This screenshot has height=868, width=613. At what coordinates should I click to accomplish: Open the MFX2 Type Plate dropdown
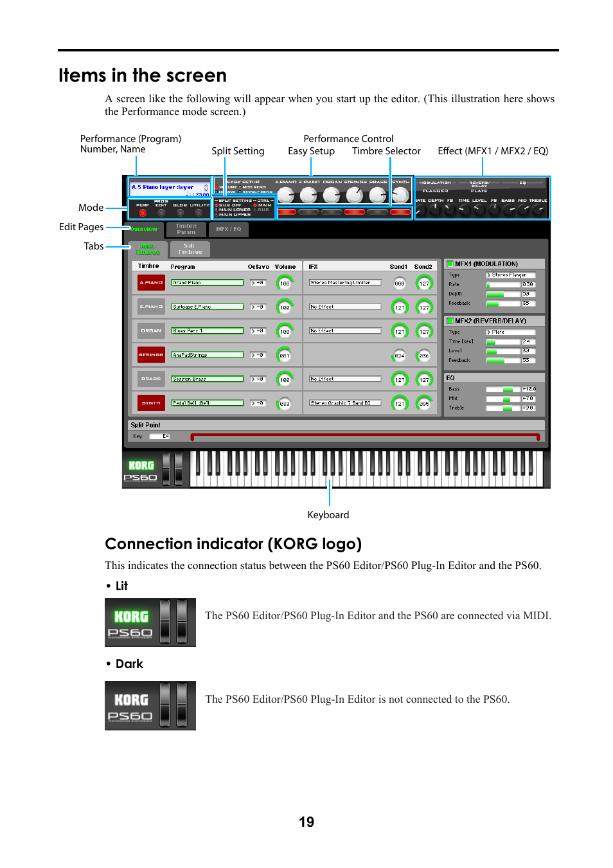511,332
